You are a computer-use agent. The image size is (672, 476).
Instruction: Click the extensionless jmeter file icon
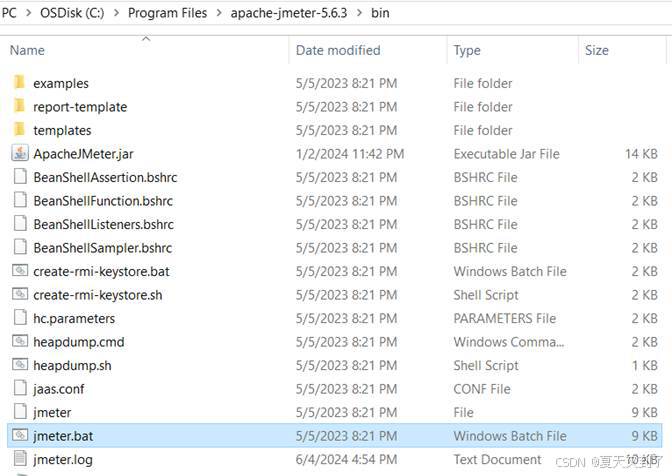click(20, 412)
